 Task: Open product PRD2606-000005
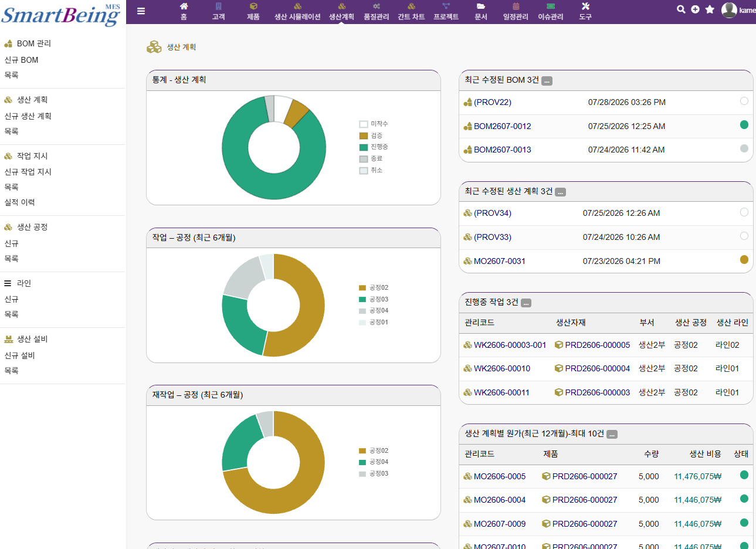[598, 345]
